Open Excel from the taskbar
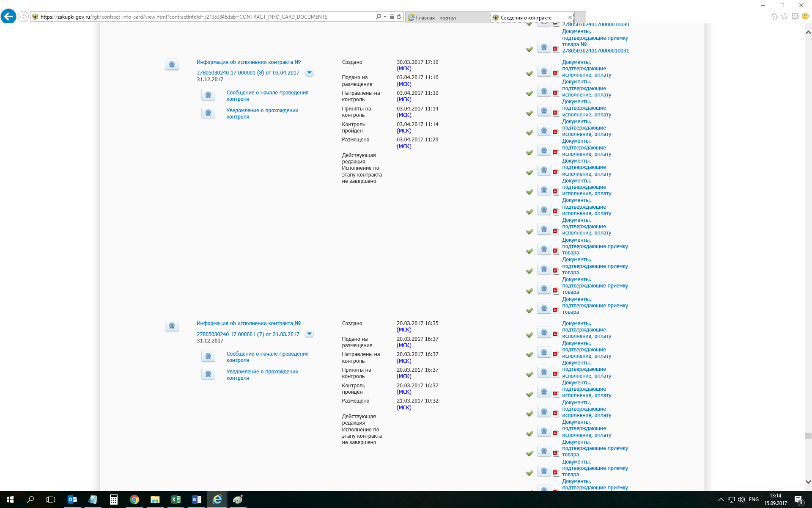 click(176, 500)
